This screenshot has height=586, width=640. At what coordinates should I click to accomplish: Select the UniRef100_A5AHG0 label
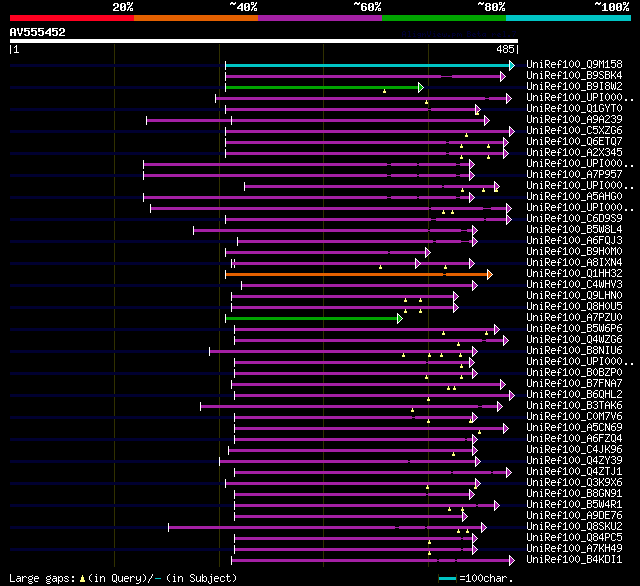tap(574, 197)
